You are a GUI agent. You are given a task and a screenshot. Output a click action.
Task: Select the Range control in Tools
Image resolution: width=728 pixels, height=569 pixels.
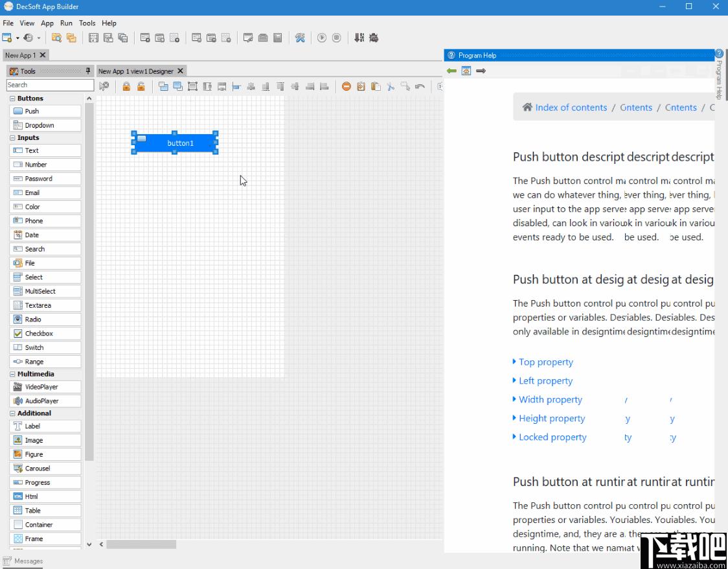45,362
